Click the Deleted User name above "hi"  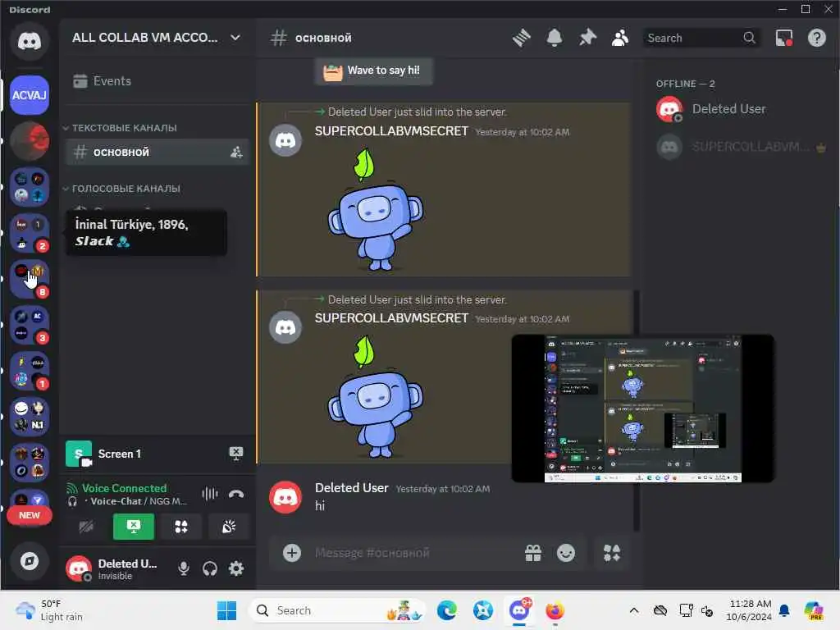(351, 488)
